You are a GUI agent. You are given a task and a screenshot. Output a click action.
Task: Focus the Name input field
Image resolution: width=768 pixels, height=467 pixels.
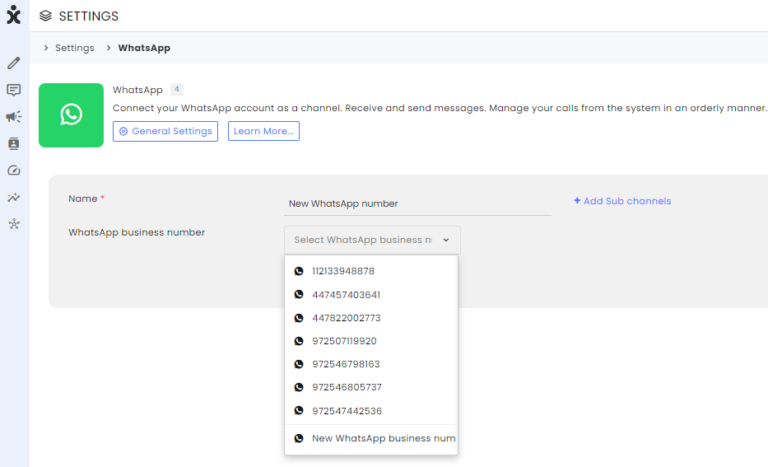(417, 203)
